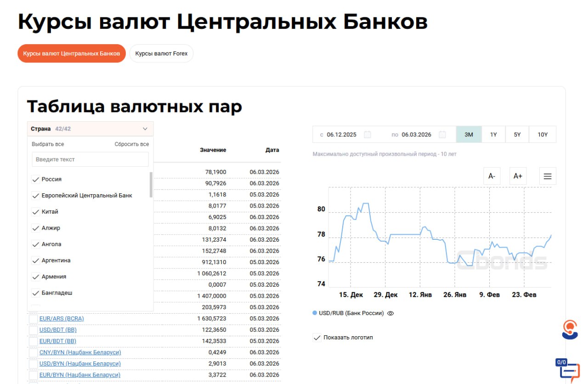Uncheck the Россия country checkbox
Viewport: 588px width, 384px height.
pos(35,179)
